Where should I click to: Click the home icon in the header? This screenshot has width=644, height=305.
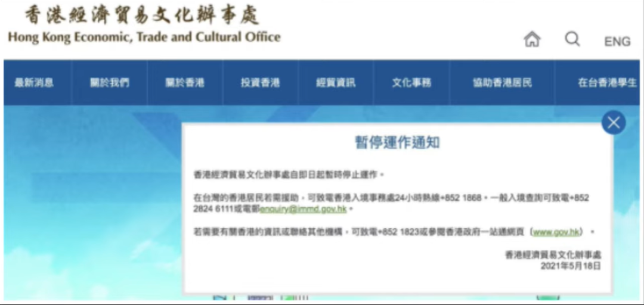coord(532,40)
